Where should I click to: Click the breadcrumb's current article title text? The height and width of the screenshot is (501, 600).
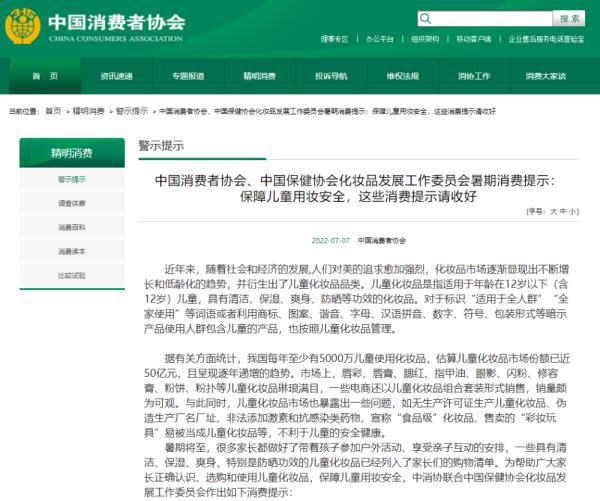(x=327, y=111)
